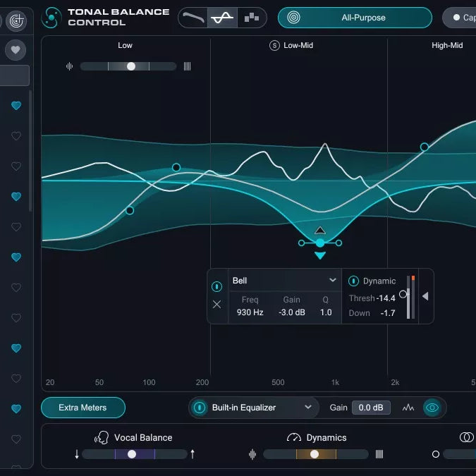Select the broad curve view mode icon
This screenshot has width=476, height=476.
[193, 18]
